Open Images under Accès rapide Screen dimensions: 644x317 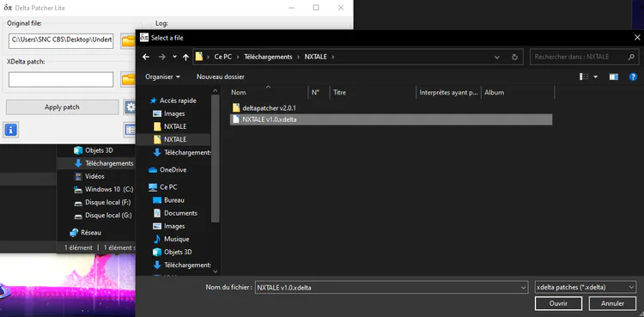[x=169, y=114]
